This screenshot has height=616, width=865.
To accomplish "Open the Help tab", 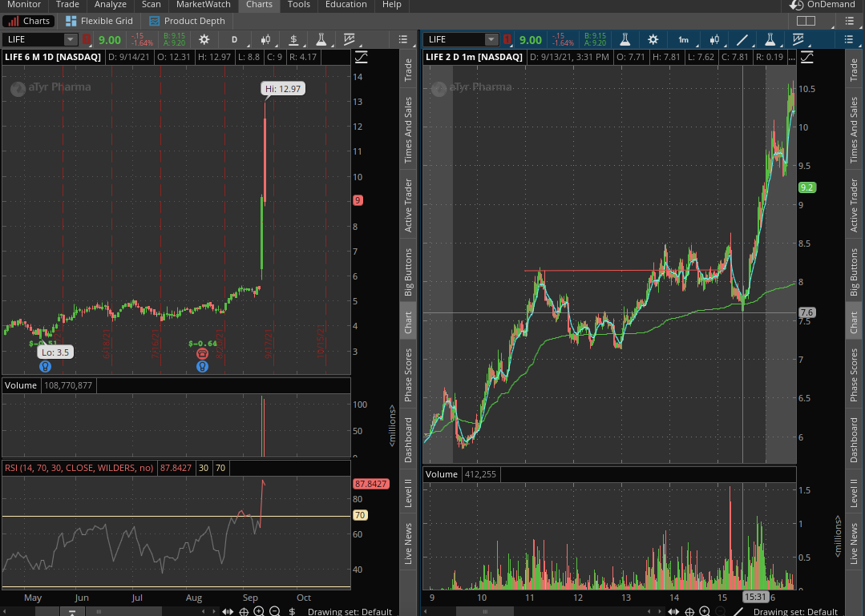I will (x=392, y=5).
